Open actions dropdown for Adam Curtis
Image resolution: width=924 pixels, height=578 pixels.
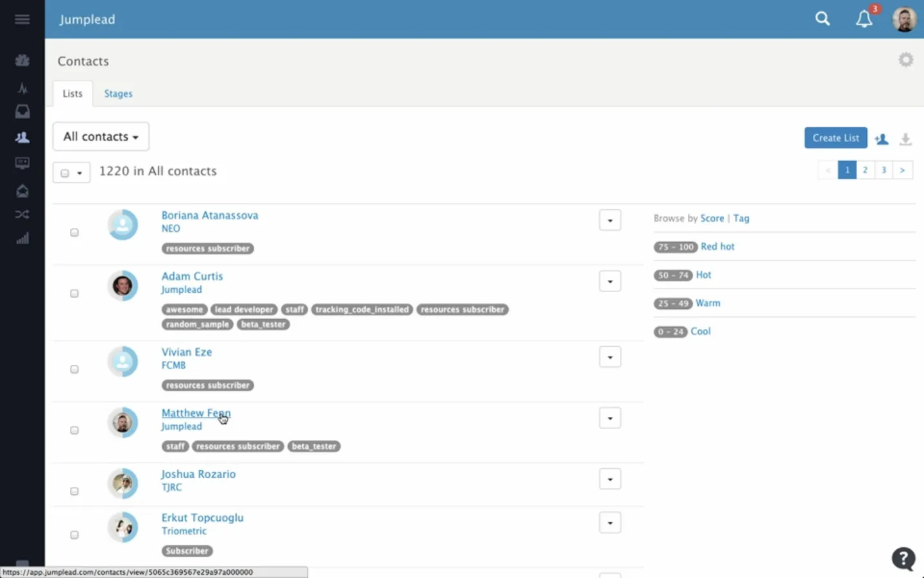(610, 281)
